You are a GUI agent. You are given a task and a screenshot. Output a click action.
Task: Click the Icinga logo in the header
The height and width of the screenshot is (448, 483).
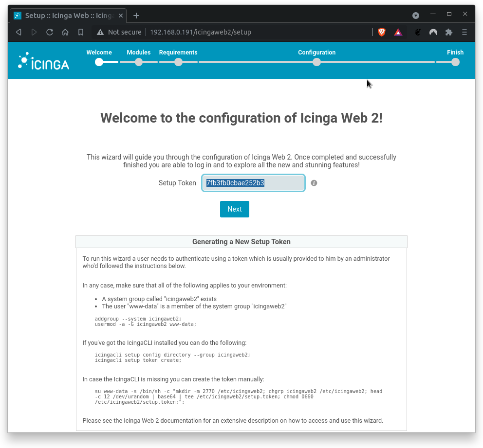[x=43, y=60]
